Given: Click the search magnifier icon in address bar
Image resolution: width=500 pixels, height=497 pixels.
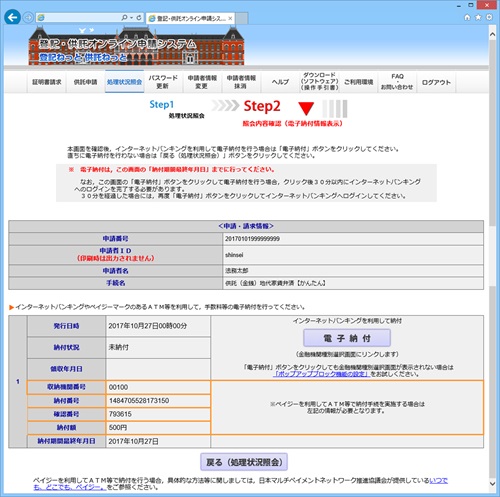Looking at the screenshot, I should click(124, 18).
